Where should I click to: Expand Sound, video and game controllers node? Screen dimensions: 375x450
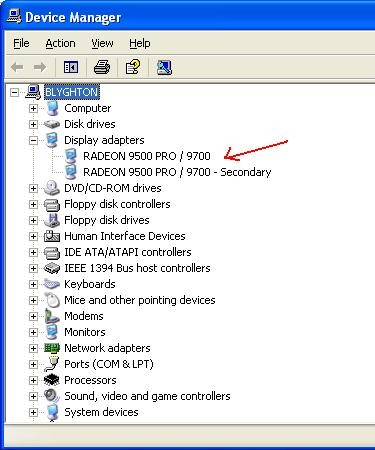[x=33, y=396]
